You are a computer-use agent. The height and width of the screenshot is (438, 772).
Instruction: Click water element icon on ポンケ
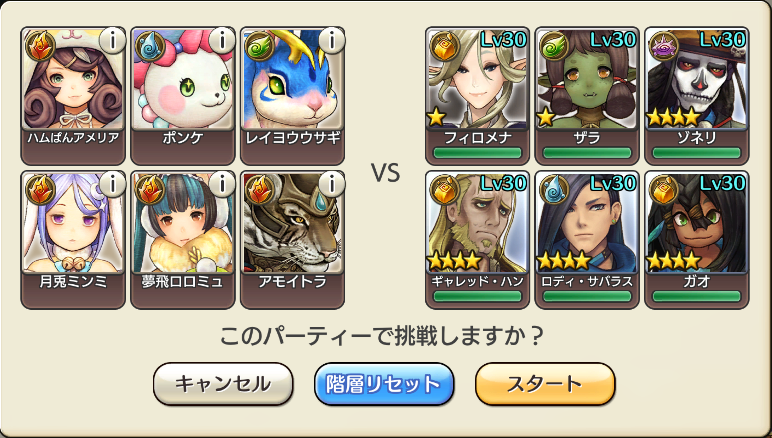pyautogui.click(x=150, y=46)
